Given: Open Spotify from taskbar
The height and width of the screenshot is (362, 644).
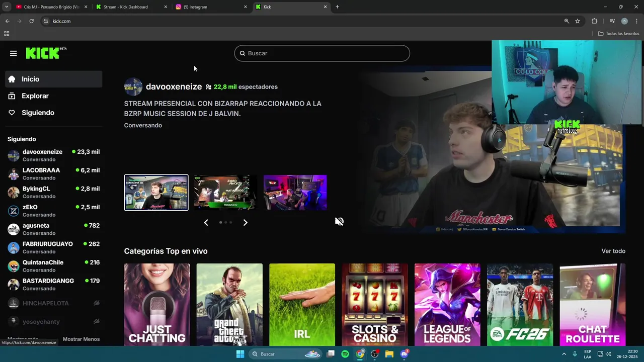Looking at the screenshot, I should point(345,354).
